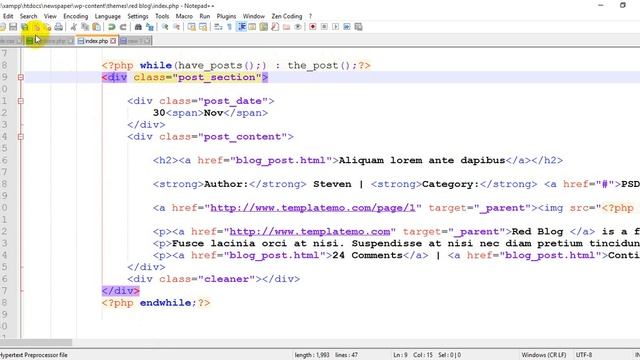Open the Tools menu
This screenshot has height=360, width=640.
click(162, 16)
